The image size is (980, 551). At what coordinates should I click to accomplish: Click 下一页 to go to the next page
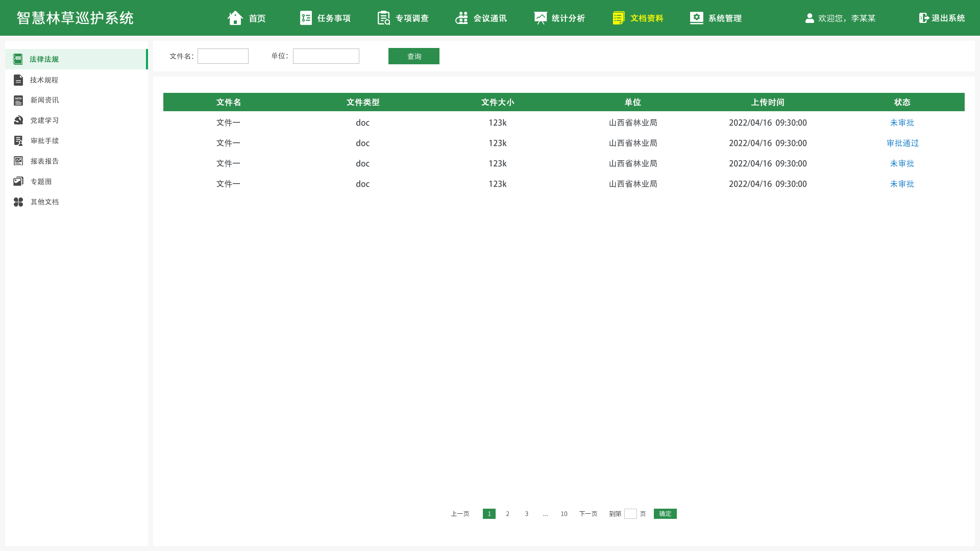pyautogui.click(x=588, y=514)
